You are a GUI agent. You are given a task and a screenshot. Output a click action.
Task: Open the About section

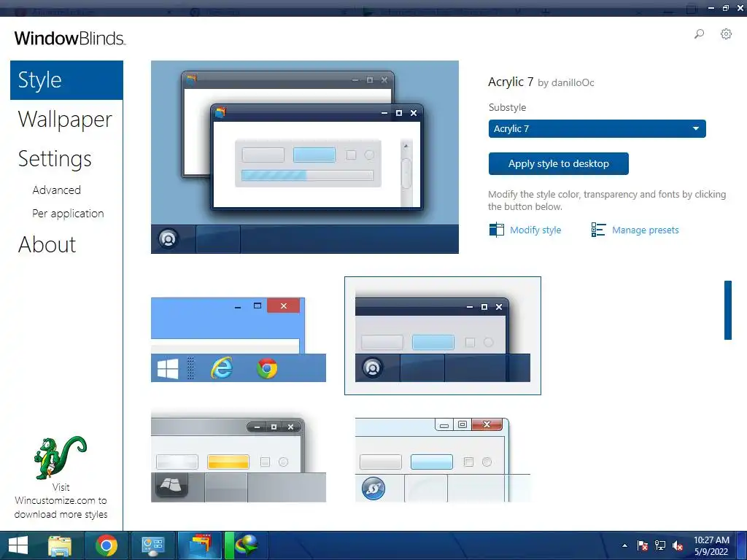pyautogui.click(x=47, y=245)
